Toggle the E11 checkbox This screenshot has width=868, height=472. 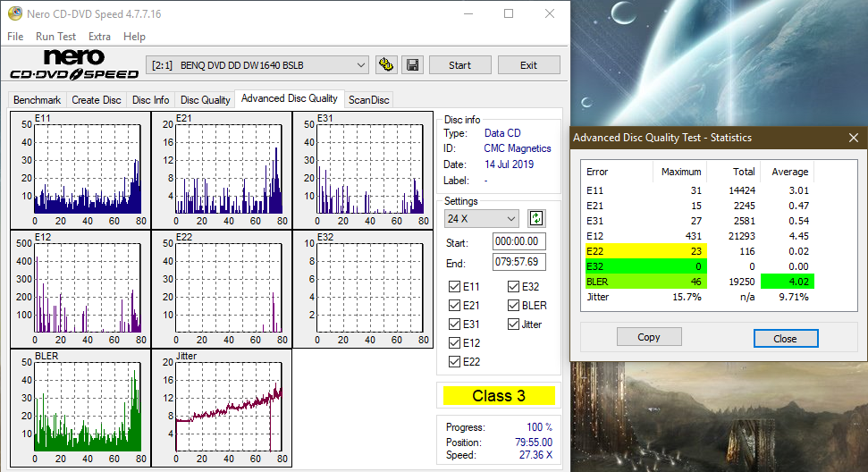[454, 287]
